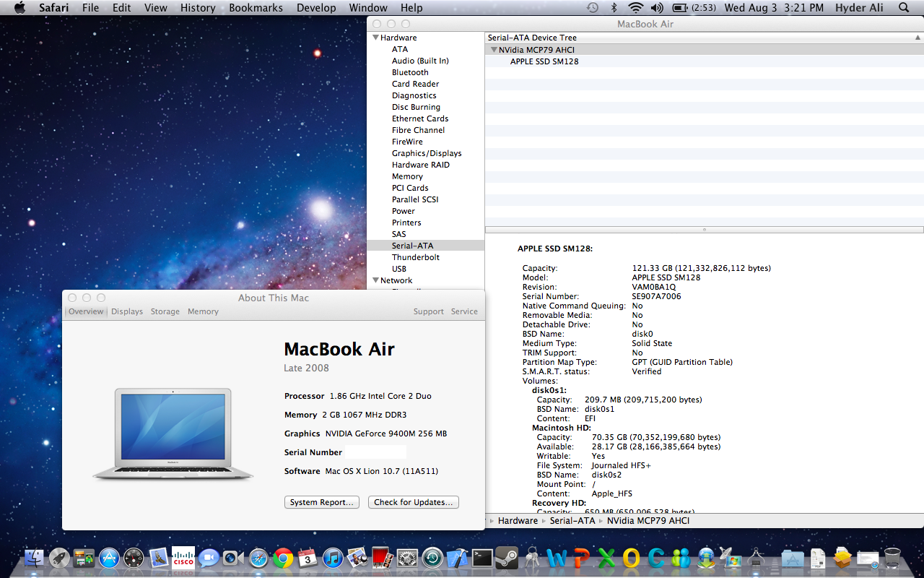Collapse the NVidia MCP79 AHCI tree node
The image size is (924, 578).
(494, 50)
